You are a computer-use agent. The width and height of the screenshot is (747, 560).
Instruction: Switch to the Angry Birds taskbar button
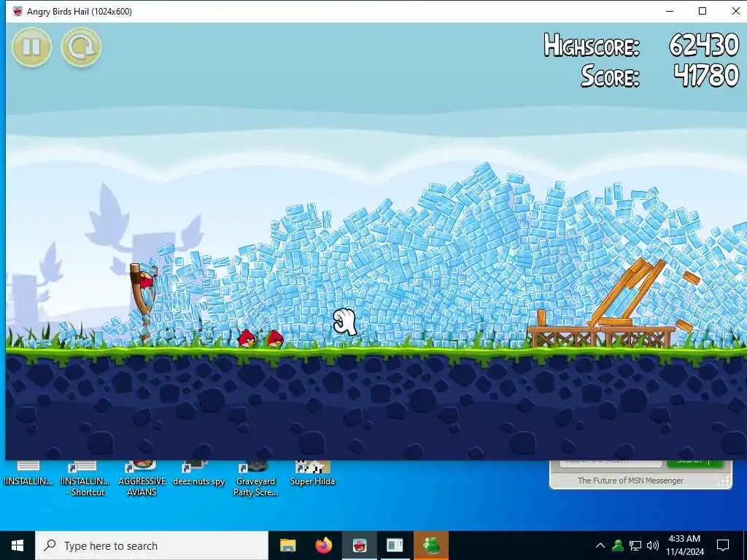(359, 545)
